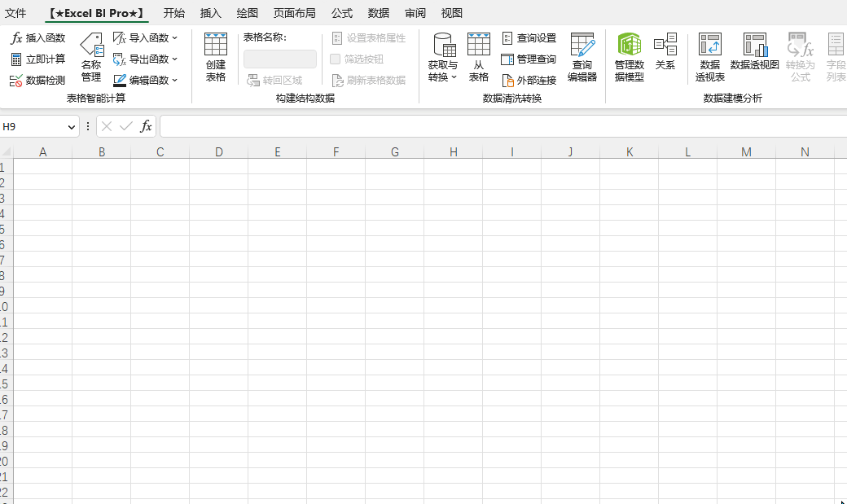
Task: Open the 字段列表 panel
Action: pyautogui.click(x=836, y=57)
